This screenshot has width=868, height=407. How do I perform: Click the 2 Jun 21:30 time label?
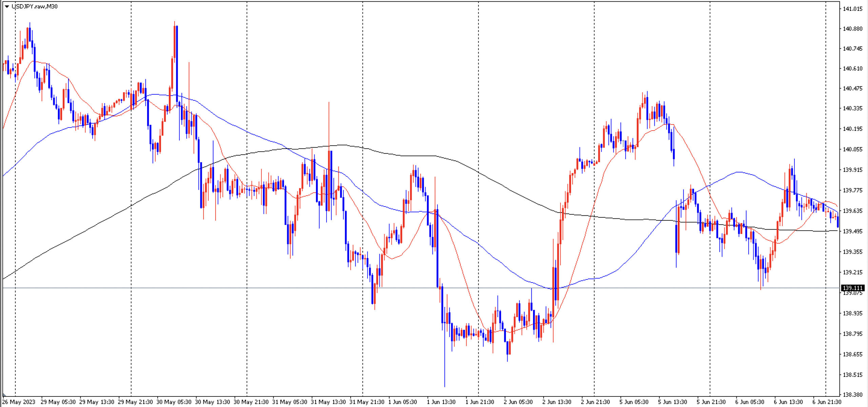coord(596,402)
